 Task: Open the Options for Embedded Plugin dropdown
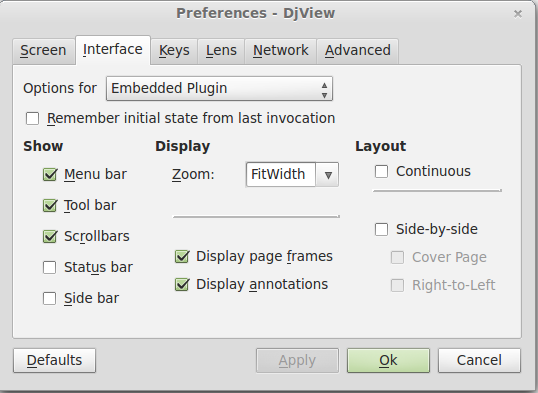[220, 89]
